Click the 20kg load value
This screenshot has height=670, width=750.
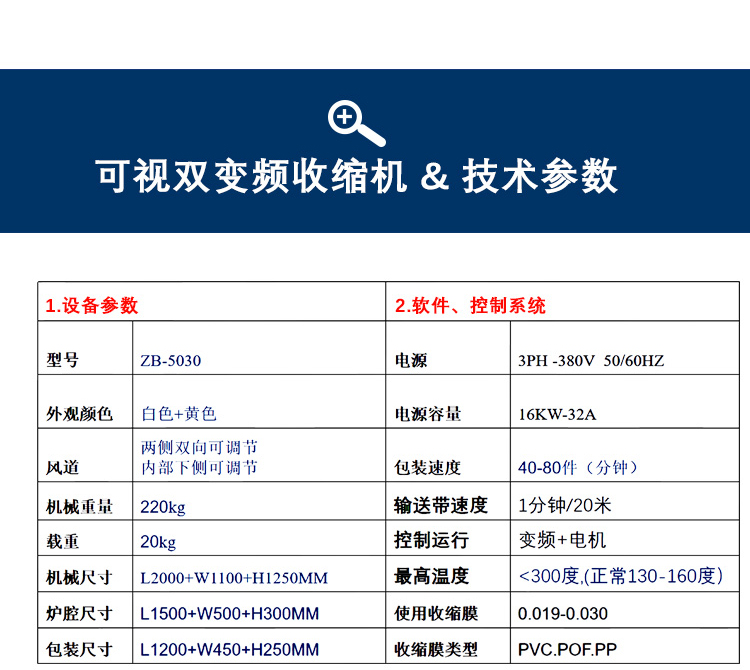coord(158,542)
